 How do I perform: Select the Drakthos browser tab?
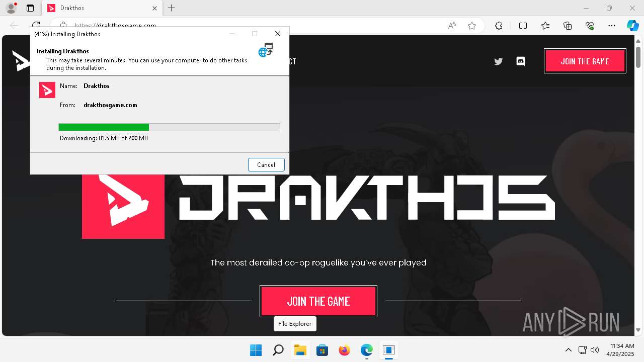pyautogui.click(x=101, y=8)
